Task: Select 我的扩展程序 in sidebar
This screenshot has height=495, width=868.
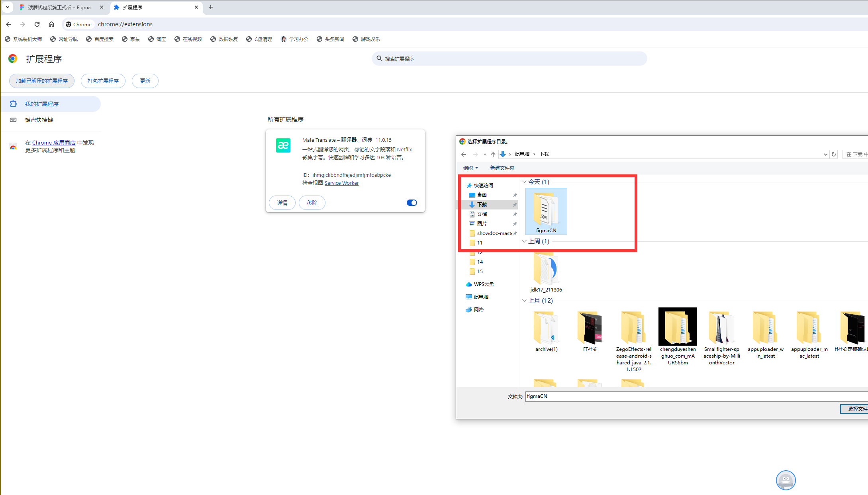Action: 42,104
